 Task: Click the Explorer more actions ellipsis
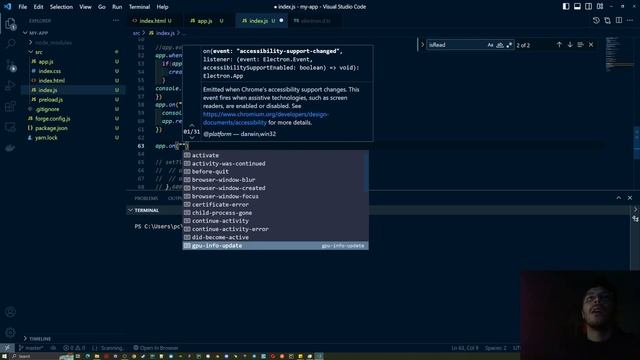pyautogui.click(x=116, y=20)
